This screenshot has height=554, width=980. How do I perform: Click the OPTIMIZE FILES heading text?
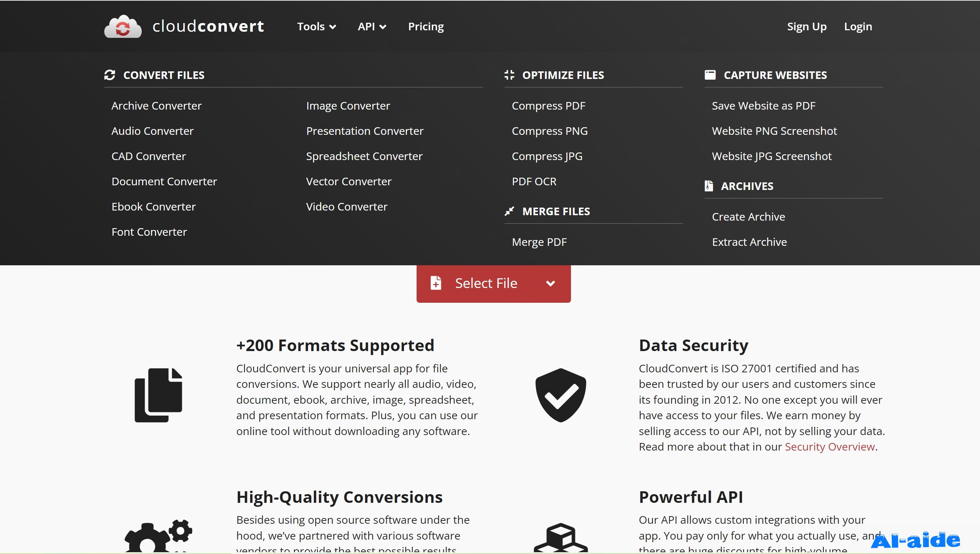[x=563, y=75]
